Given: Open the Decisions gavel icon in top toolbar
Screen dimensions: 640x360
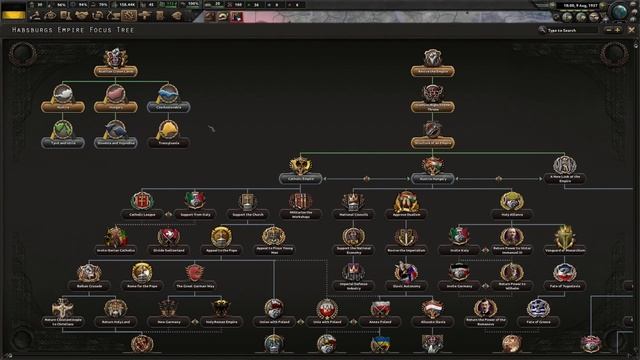Looking at the screenshot, I should coord(35,16).
